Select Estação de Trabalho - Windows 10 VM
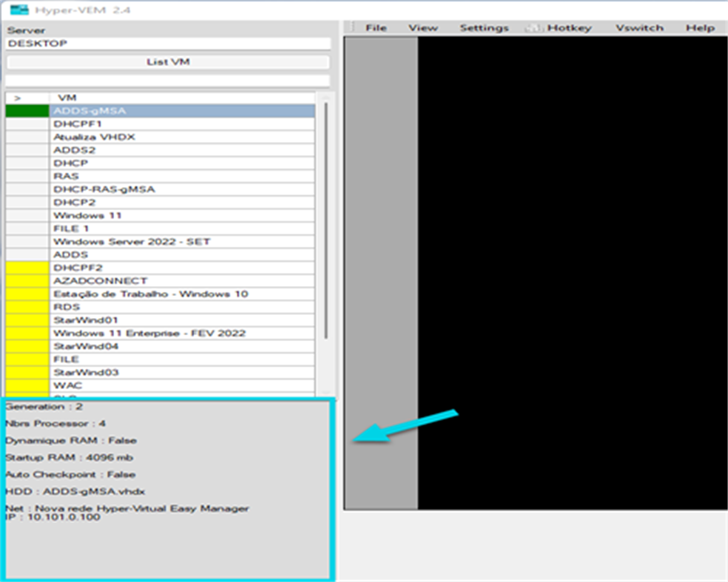Viewport: 728px width, 582px height. pos(182,294)
